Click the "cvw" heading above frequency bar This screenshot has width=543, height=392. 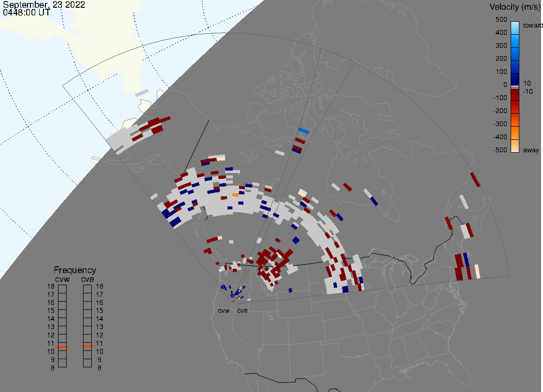[62, 279]
